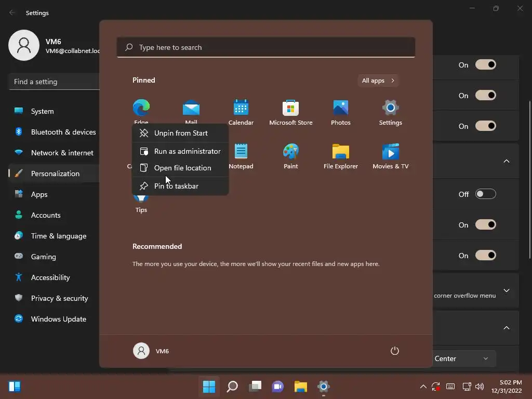This screenshot has width=532, height=399.
Task: Open the Paint app
Action: 291,156
